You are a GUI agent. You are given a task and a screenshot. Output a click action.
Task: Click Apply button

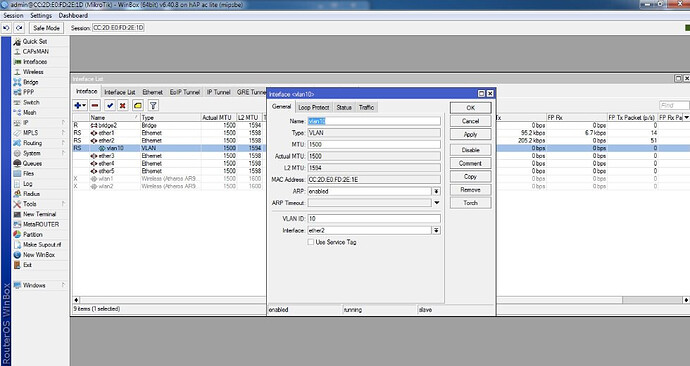click(470, 135)
